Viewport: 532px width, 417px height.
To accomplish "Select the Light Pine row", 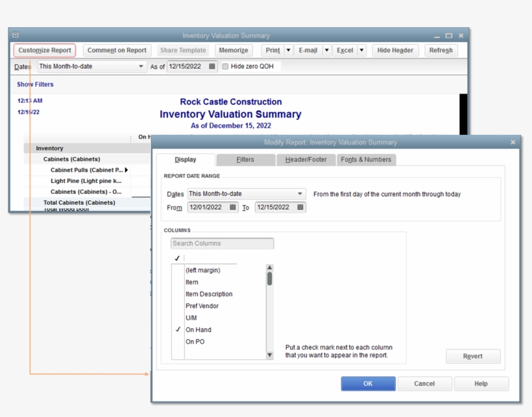I will pos(86,181).
